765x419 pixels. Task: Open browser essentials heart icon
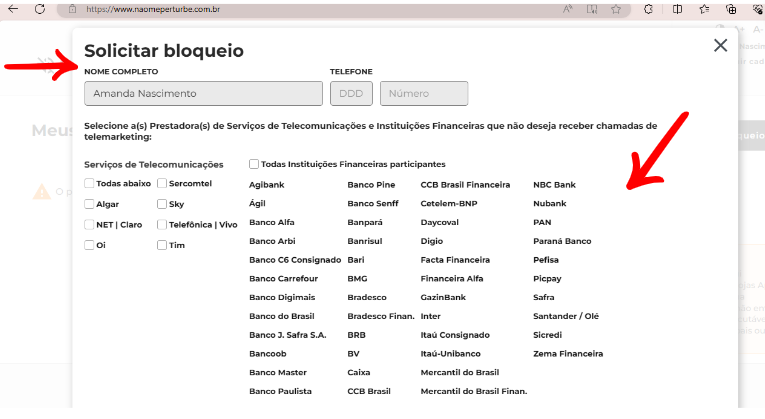[x=758, y=9]
